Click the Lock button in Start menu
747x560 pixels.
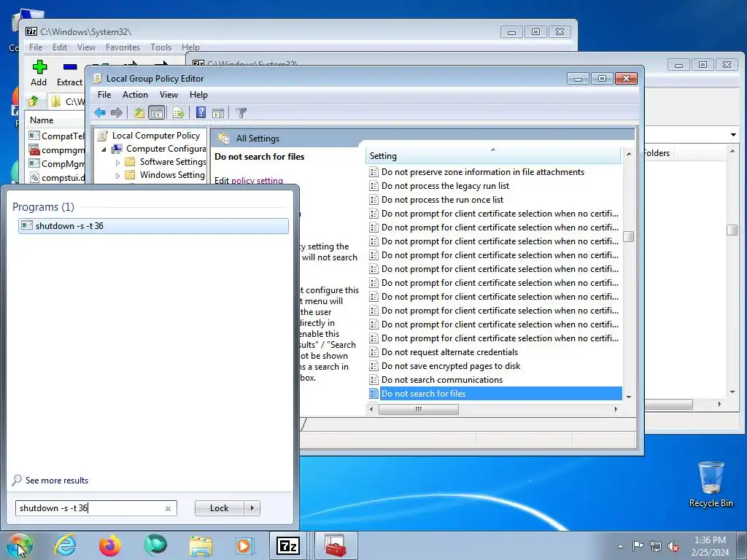(220, 508)
